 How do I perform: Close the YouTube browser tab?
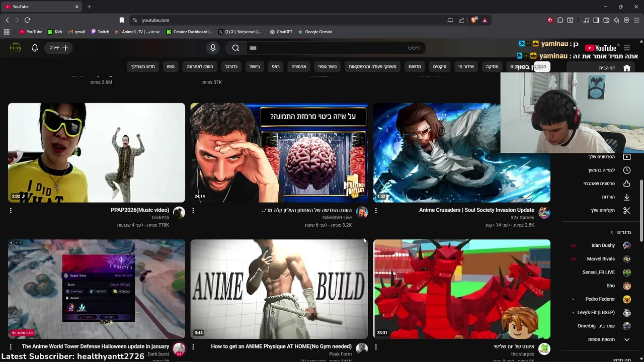77,7
